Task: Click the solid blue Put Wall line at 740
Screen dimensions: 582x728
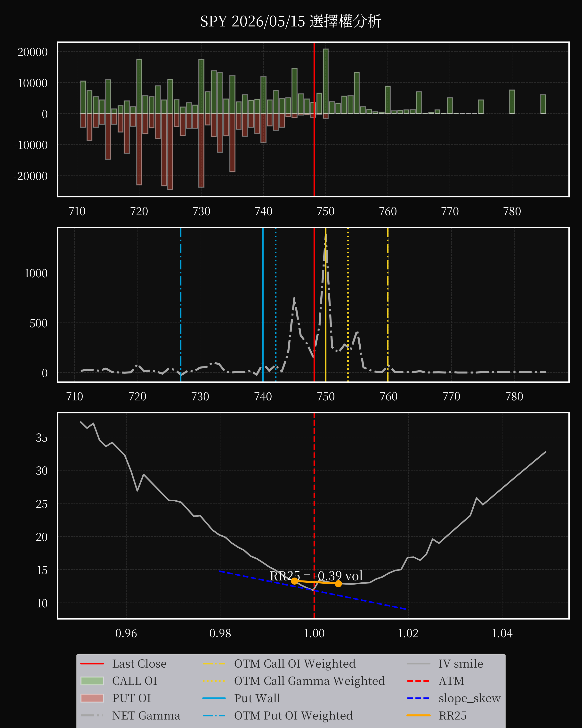Action: coord(263,305)
